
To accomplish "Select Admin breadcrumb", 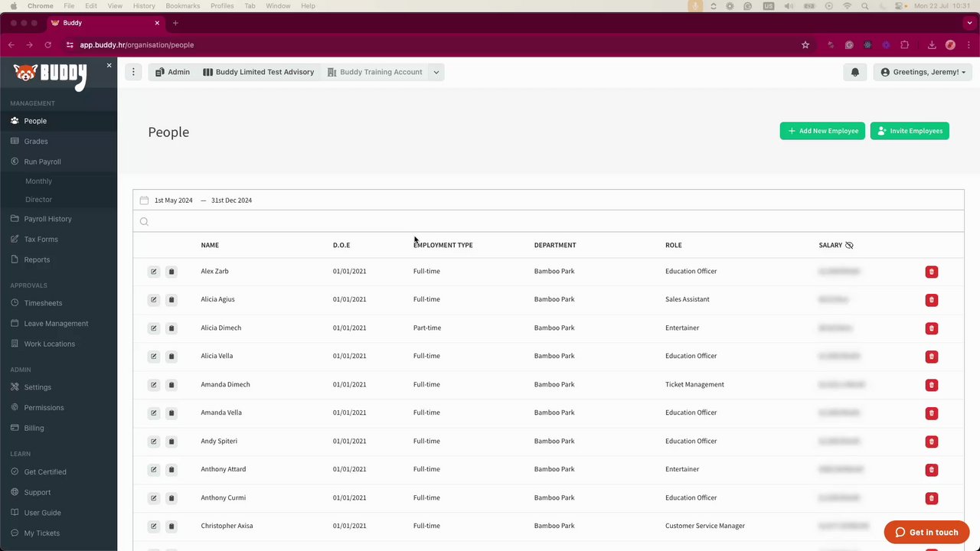I will 172,72.
